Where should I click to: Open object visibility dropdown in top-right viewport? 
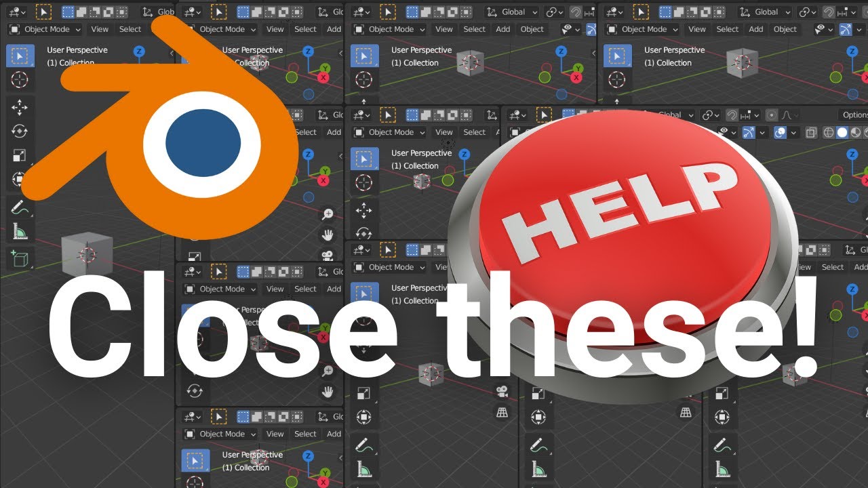tap(824, 29)
